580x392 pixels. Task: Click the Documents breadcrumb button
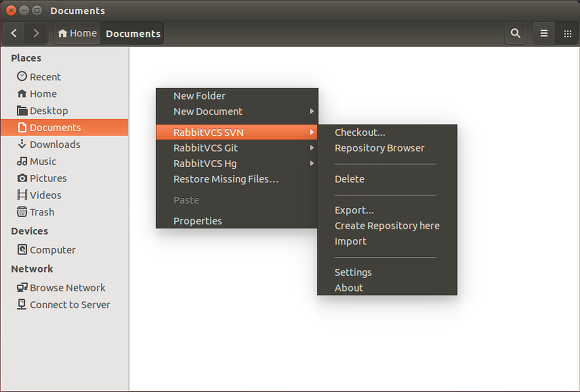coord(133,33)
